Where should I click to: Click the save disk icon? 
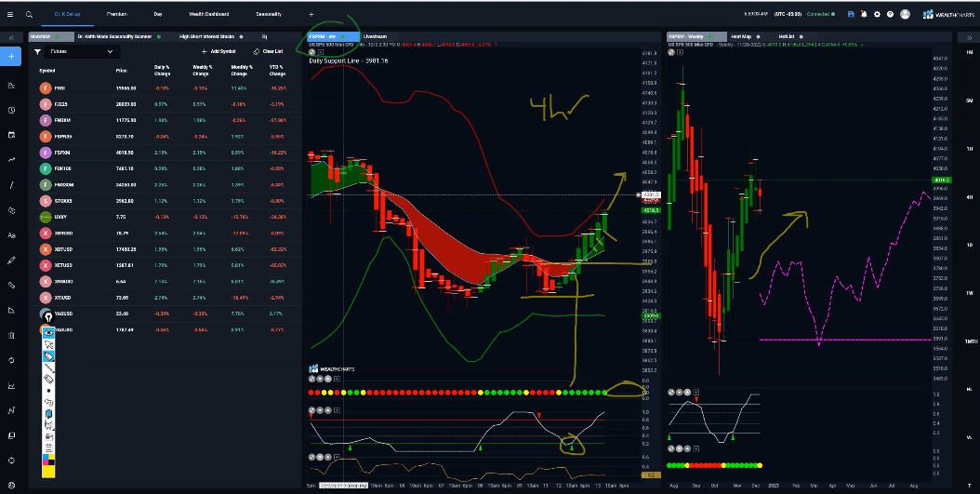(x=851, y=14)
